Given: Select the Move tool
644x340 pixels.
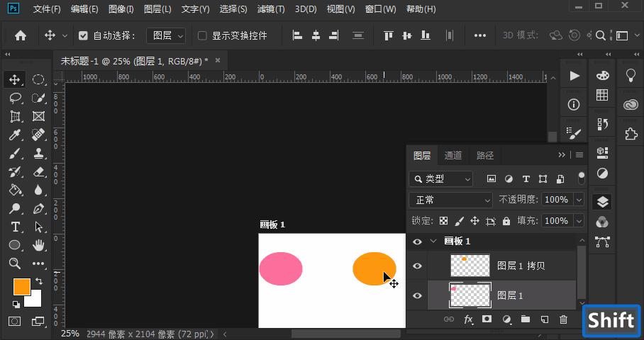Looking at the screenshot, I should (x=15, y=79).
